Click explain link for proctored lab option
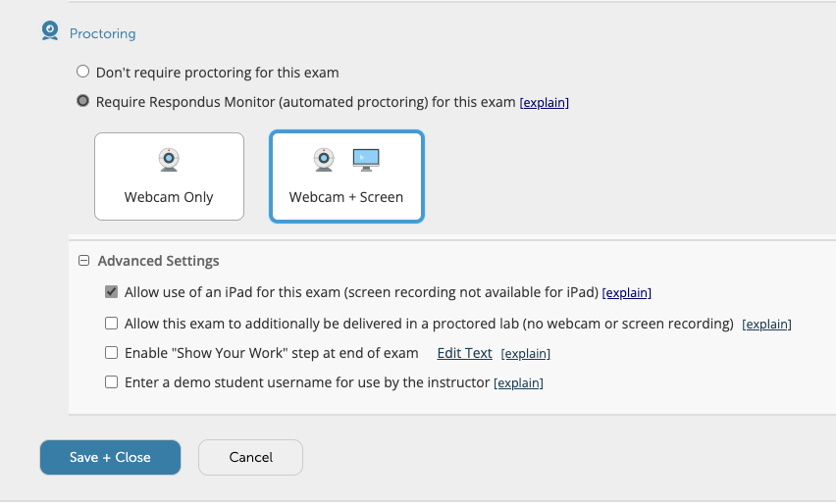This screenshot has height=504, width=836. 766,324
